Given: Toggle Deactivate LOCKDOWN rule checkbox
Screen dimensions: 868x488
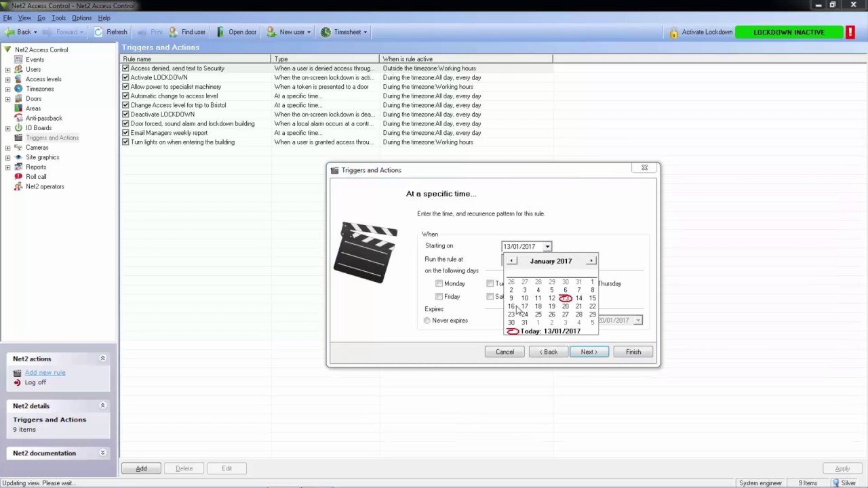Looking at the screenshot, I should [x=125, y=115].
